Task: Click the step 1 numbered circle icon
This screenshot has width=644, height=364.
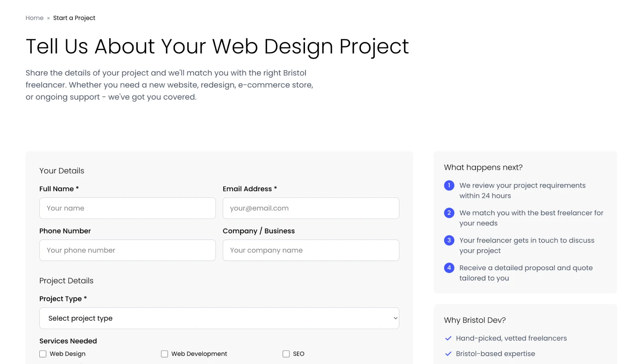Action: [449, 185]
